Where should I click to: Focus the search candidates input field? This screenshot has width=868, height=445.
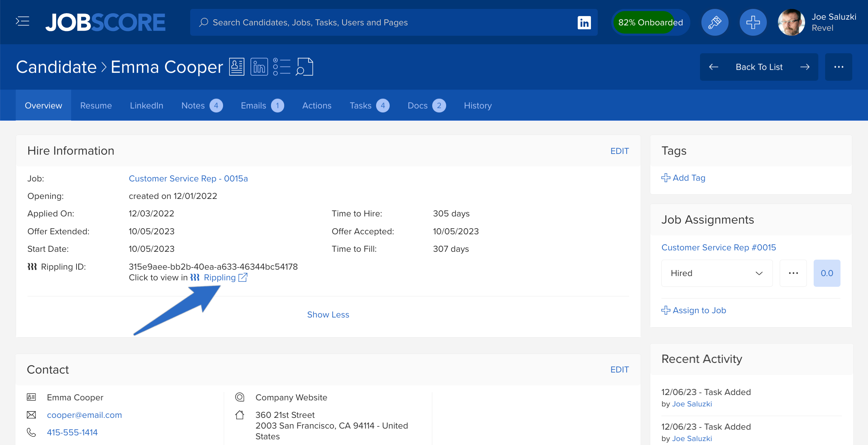tap(386, 22)
